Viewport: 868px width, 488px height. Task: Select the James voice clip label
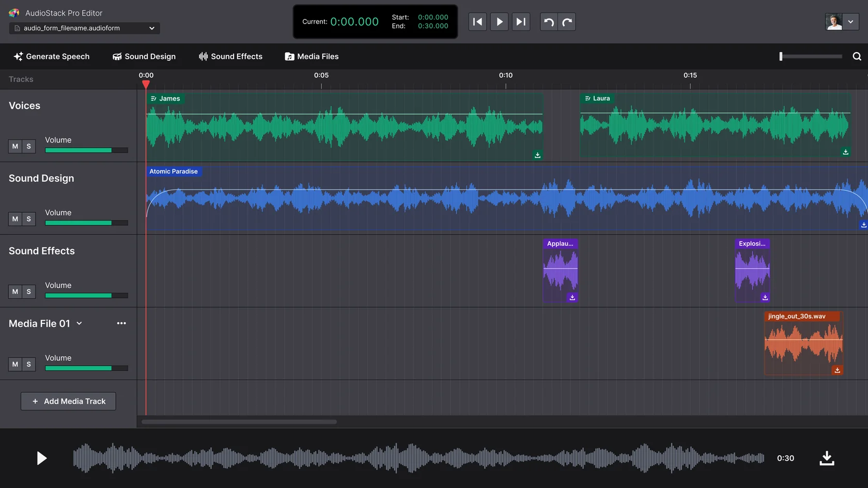165,98
